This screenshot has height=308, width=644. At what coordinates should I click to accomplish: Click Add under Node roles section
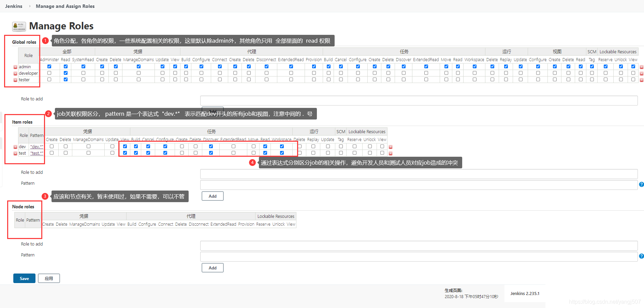[212, 267]
